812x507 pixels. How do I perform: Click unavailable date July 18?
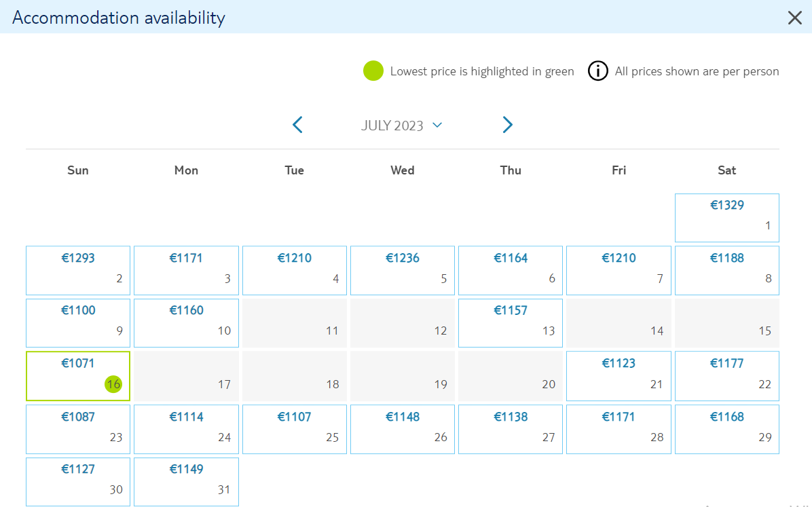(x=294, y=376)
